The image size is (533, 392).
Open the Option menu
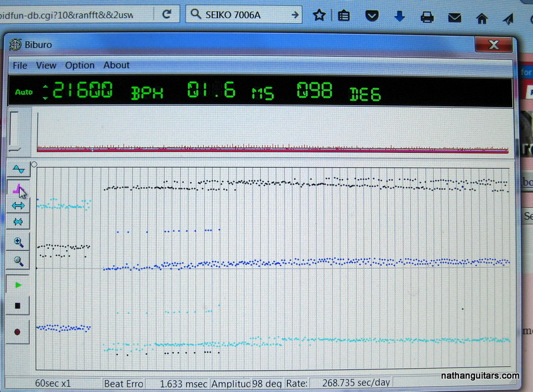[x=79, y=65]
